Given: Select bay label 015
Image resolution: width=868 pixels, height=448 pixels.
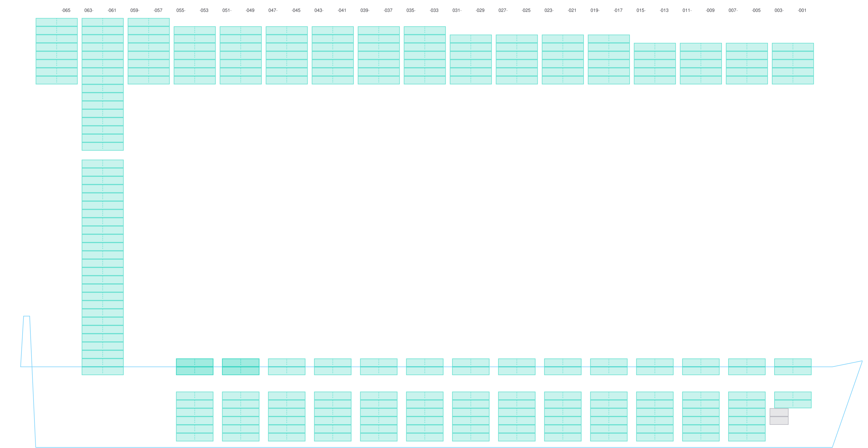Looking at the screenshot, I should (x=641, y=10).
